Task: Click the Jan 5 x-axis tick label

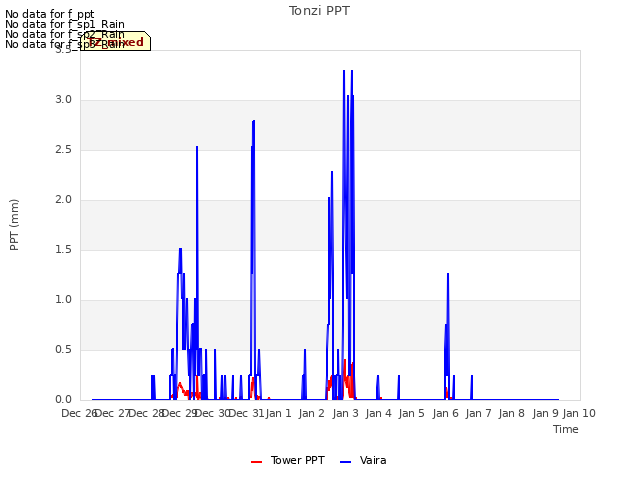Action: click(412, 413)
